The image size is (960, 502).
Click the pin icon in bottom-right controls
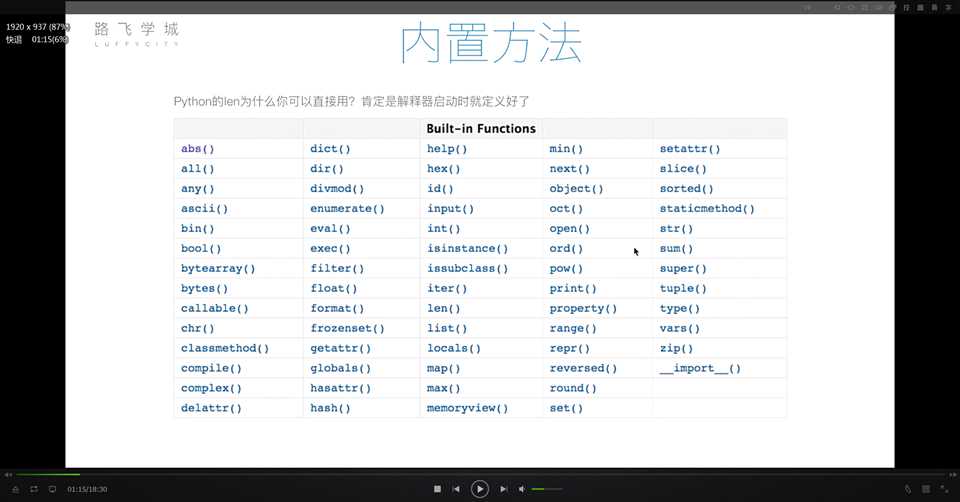[908, 489]
